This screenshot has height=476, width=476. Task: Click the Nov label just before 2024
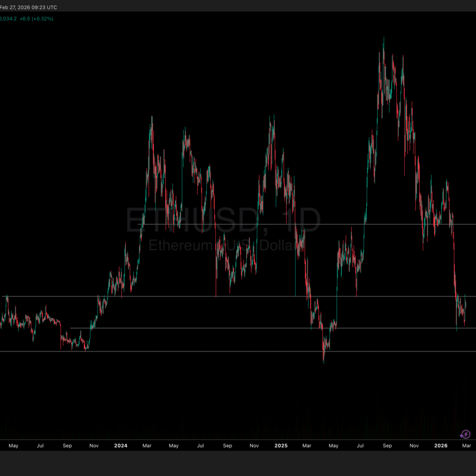[94, 445]
